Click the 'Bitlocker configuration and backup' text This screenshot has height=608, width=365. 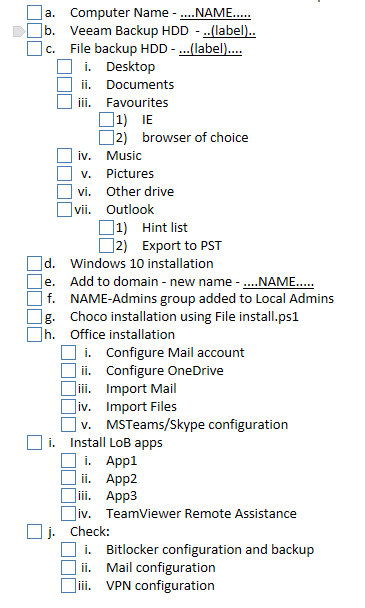coord(210,550)
